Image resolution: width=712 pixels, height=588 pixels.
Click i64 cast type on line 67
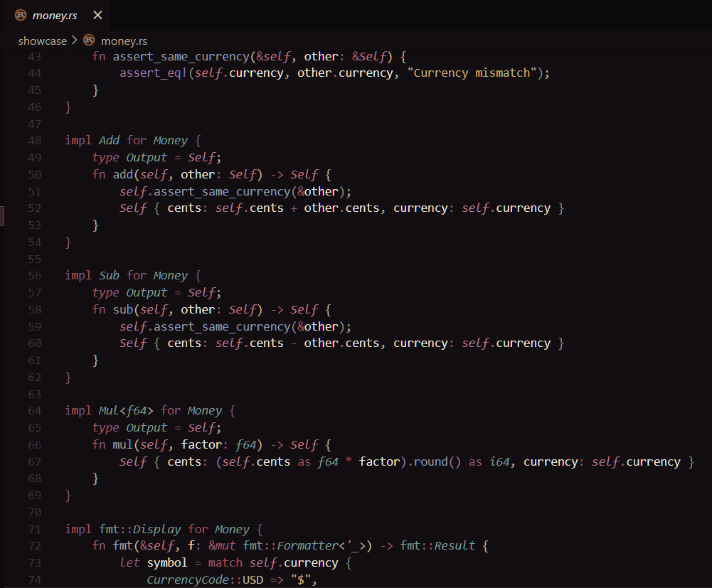tap(499, 461)
